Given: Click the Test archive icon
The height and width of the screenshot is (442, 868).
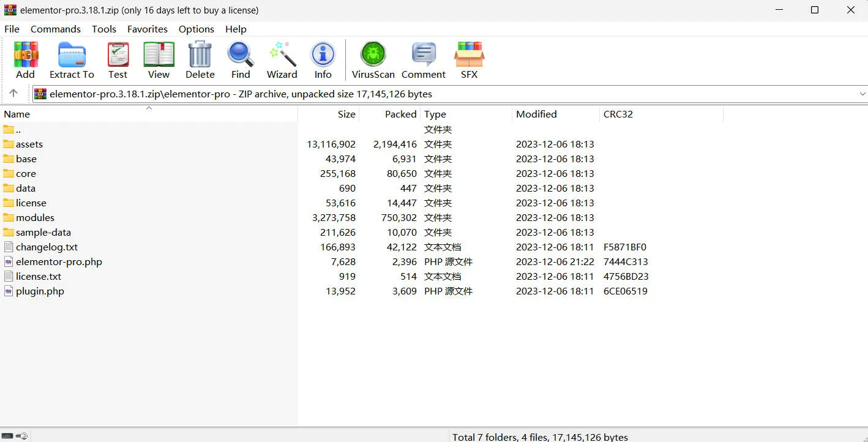Looking at the screenshot, I should (118, 54).
